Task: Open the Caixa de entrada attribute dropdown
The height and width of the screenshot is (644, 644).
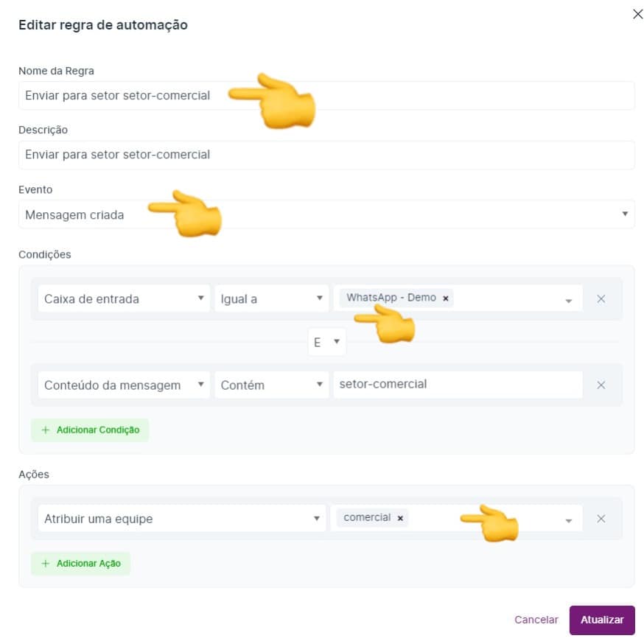Action: (123, 298)
